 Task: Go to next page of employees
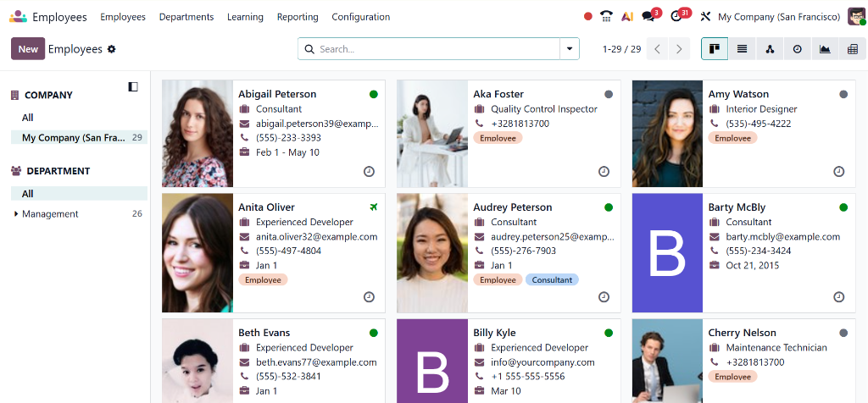click(x=678, y=49)
